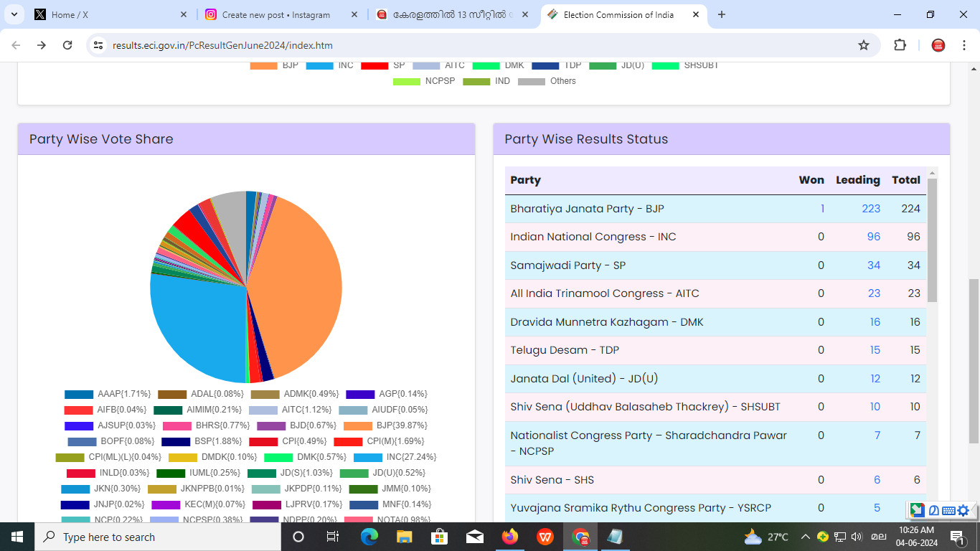Open the Chrome extensions puzzle icon

click(x=900, y=45)
